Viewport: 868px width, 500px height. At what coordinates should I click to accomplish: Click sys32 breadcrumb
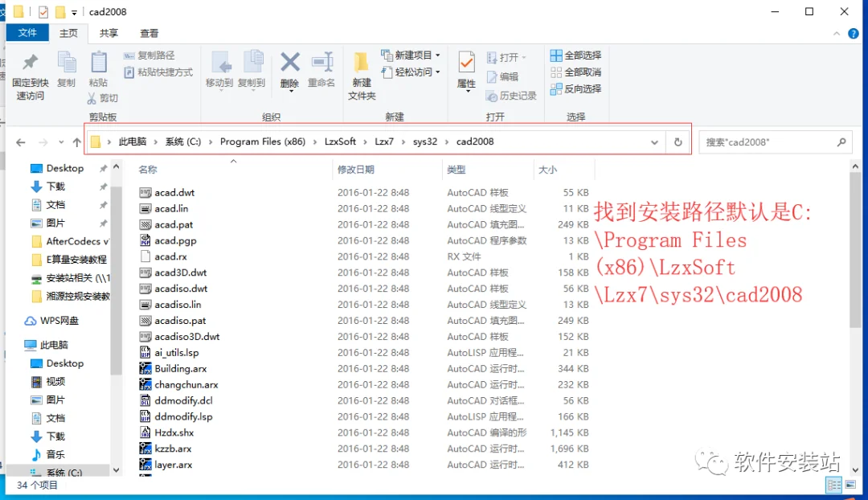click(424, 141)
